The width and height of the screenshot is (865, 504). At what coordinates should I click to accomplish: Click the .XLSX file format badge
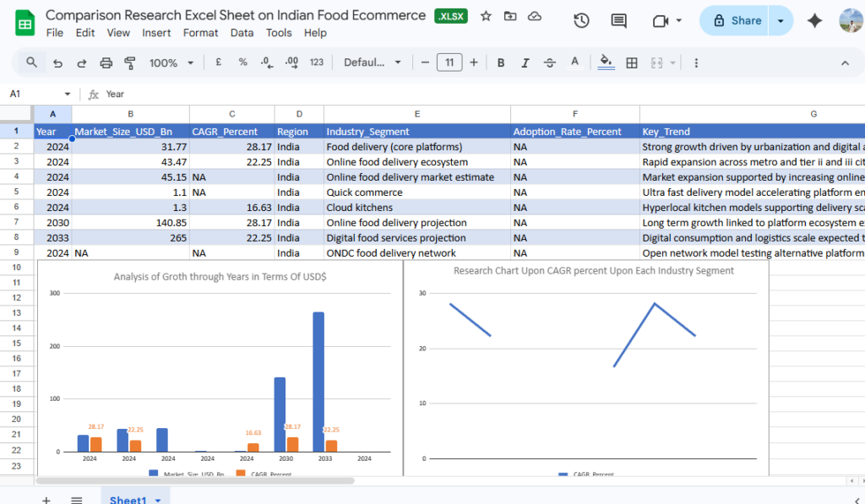[x=451, y=16]
